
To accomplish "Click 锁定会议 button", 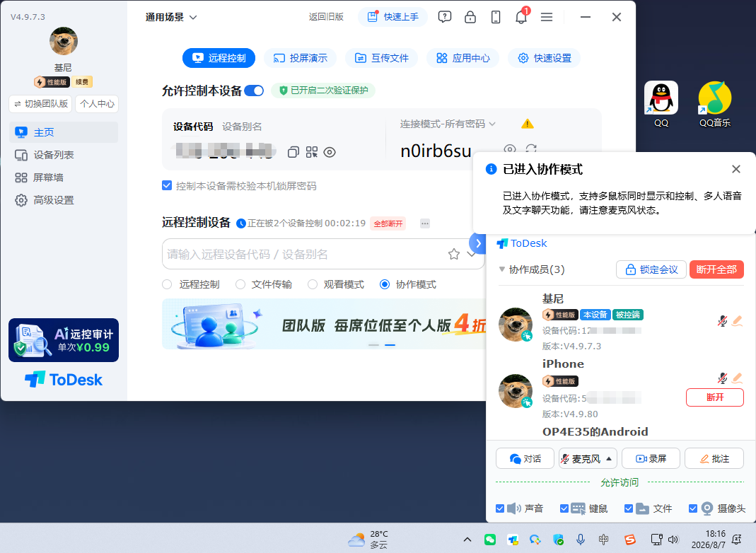I will (651, 269).
